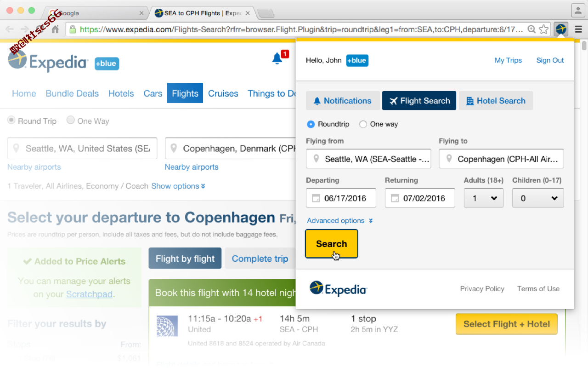This screenshot has height=368, width=588.
Task: Select the Complete trip view
Action: (260, 259)
